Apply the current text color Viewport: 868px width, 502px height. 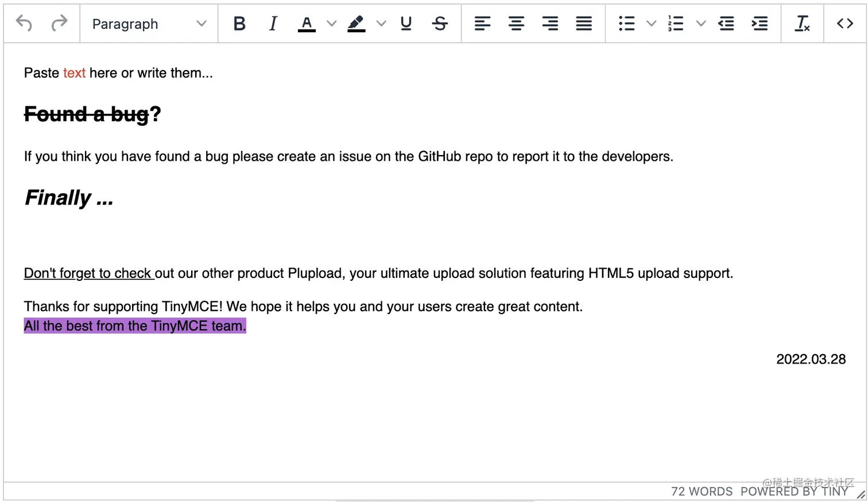pyautogui.click(x=307, y=24)
